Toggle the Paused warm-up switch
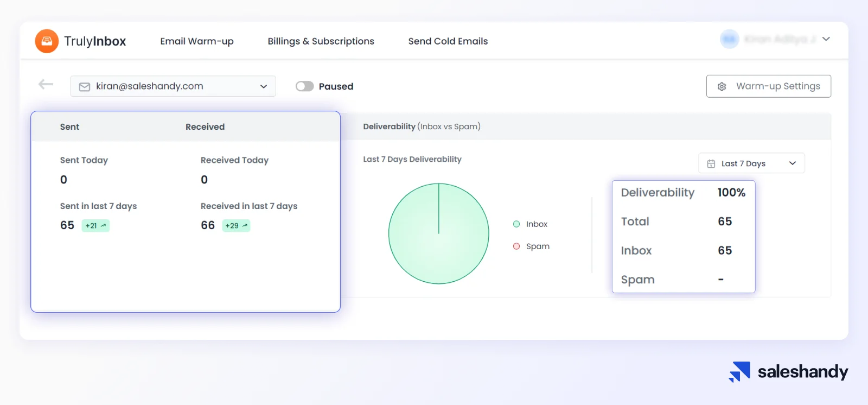 [x=305, y=86]
